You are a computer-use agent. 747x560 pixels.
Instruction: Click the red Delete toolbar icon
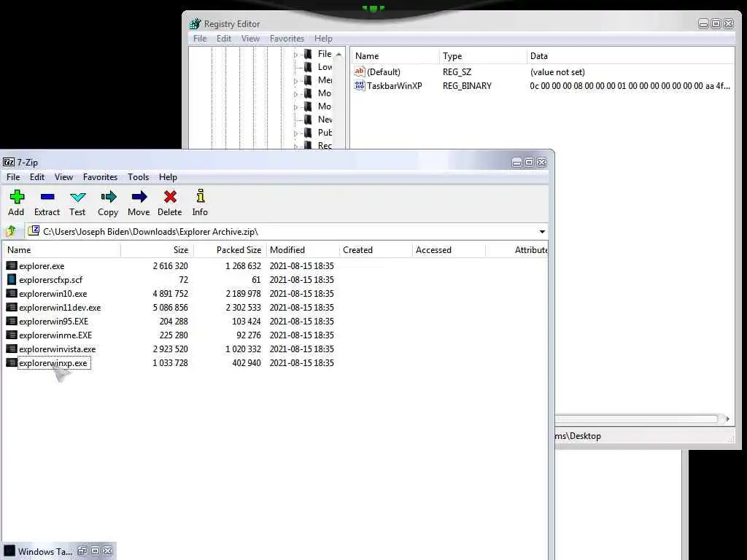pyautogui.click(x=169, y=203)
